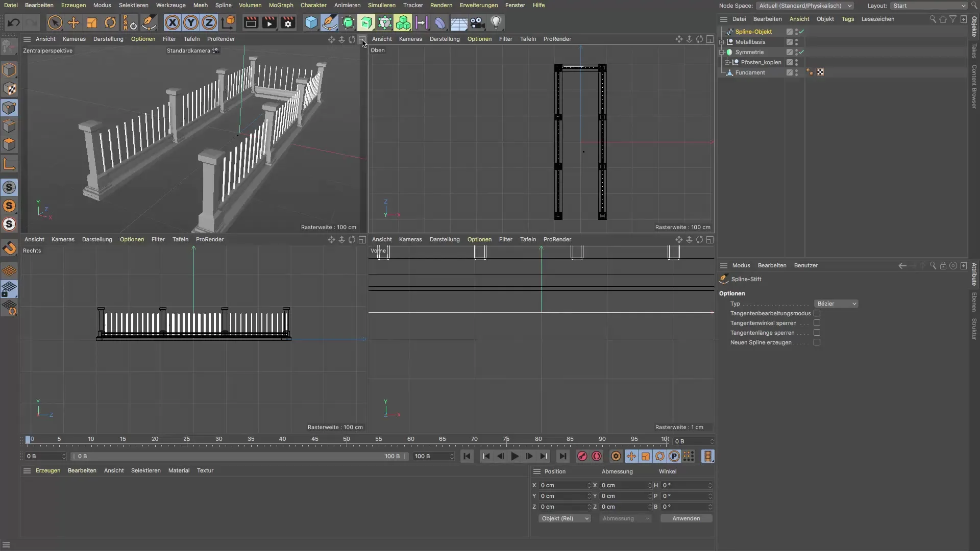Collapse the Symmetrie tree item
980x551 pixels.
(722, 52)
